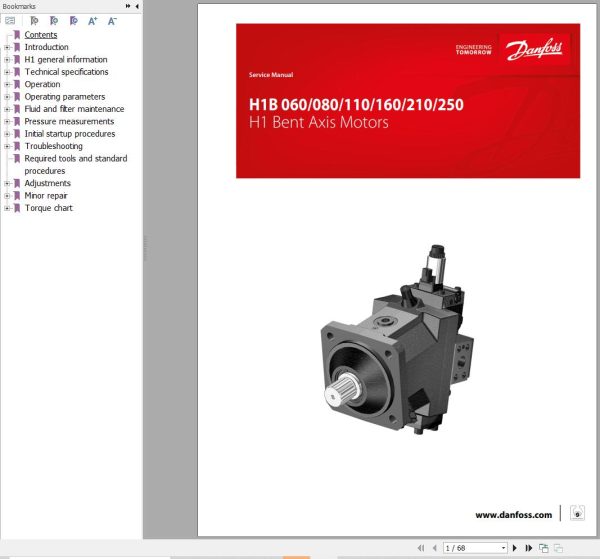Expand Troubleshooting bookmark
This screenshot has width=600, height=559.
pos(7,146)
